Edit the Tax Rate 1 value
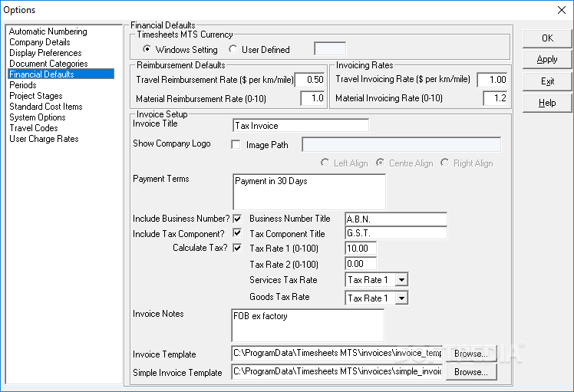Viewport: 574px width, 392px height. click(361, 248)
